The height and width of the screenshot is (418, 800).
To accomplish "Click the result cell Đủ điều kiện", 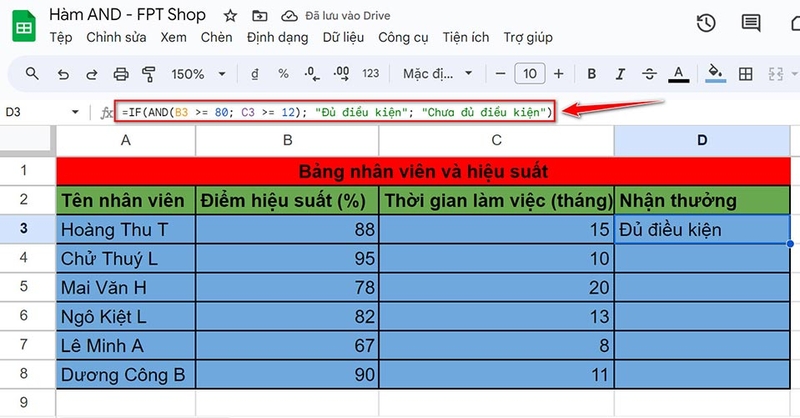I will pos(702,230).
